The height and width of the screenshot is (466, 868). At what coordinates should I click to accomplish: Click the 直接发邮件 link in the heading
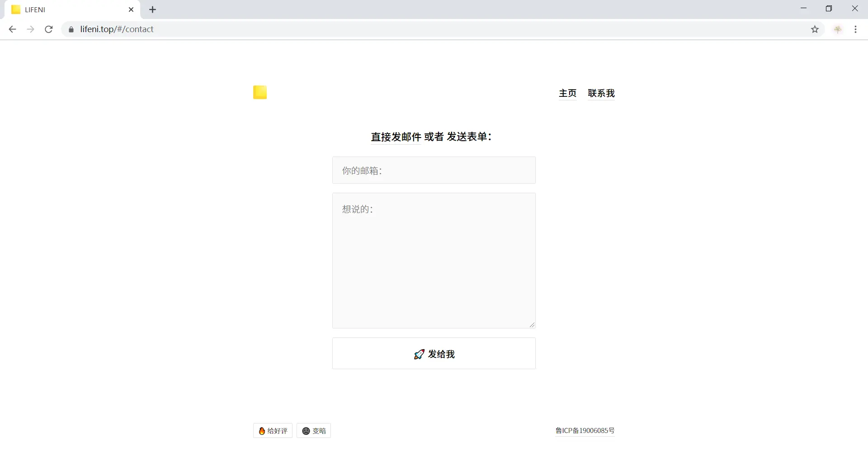coord(396,137)
